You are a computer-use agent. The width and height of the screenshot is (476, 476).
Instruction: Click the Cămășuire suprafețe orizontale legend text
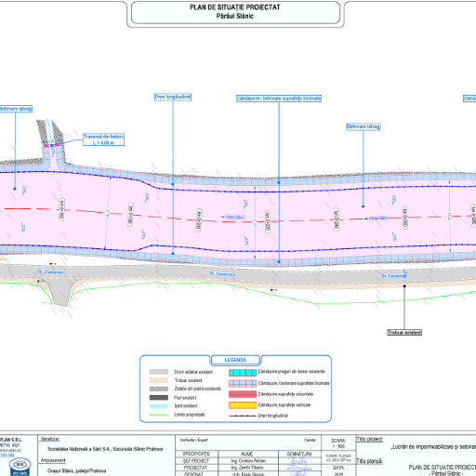click(285, 394)
